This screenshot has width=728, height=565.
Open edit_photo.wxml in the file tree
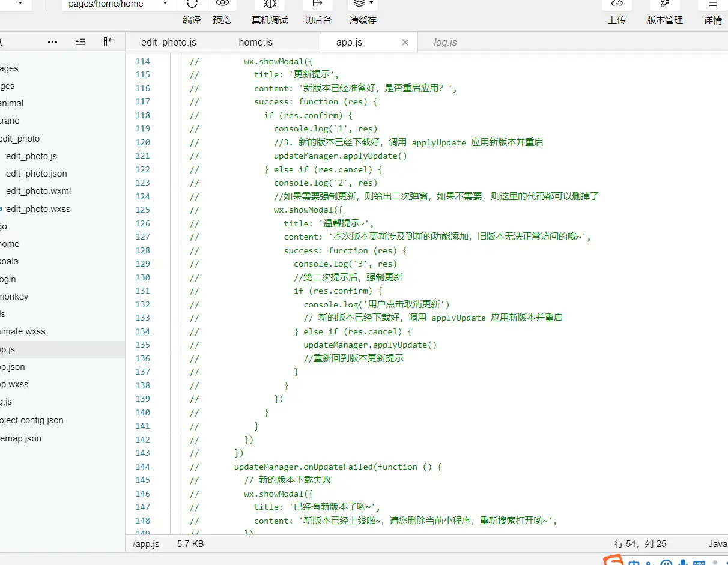62,191
